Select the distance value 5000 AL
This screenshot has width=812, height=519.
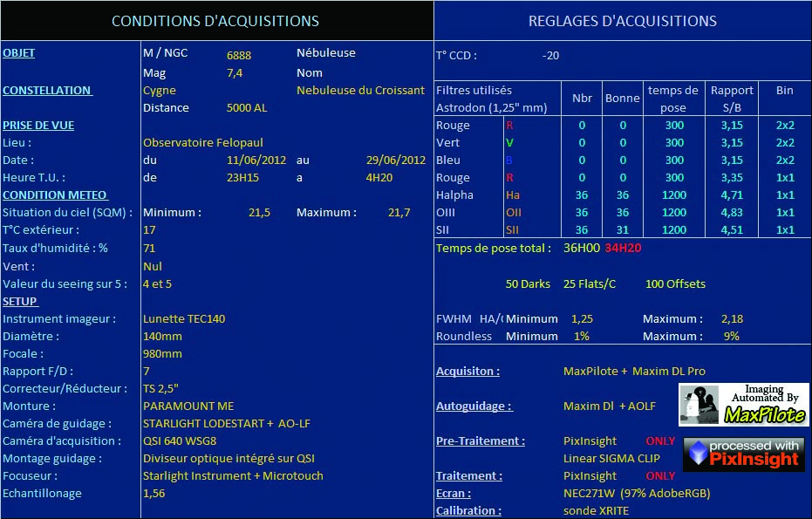pos(247,108)
